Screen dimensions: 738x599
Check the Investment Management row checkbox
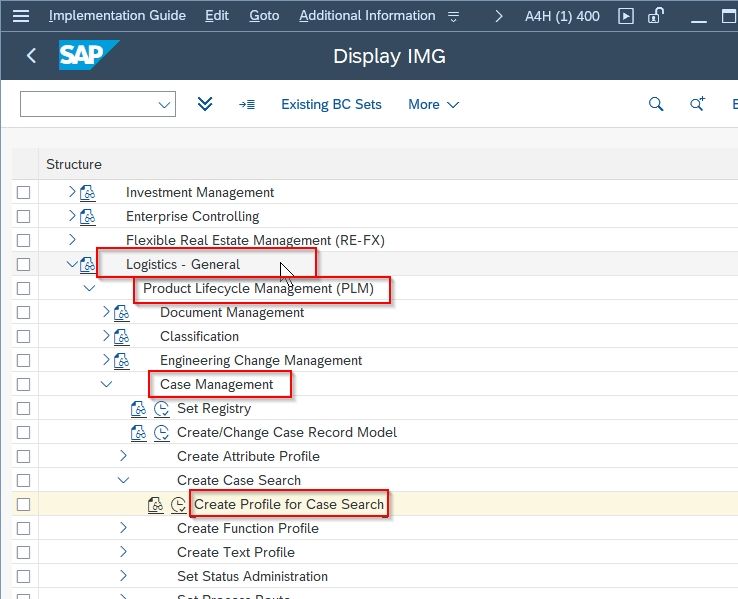pos(24,192)
